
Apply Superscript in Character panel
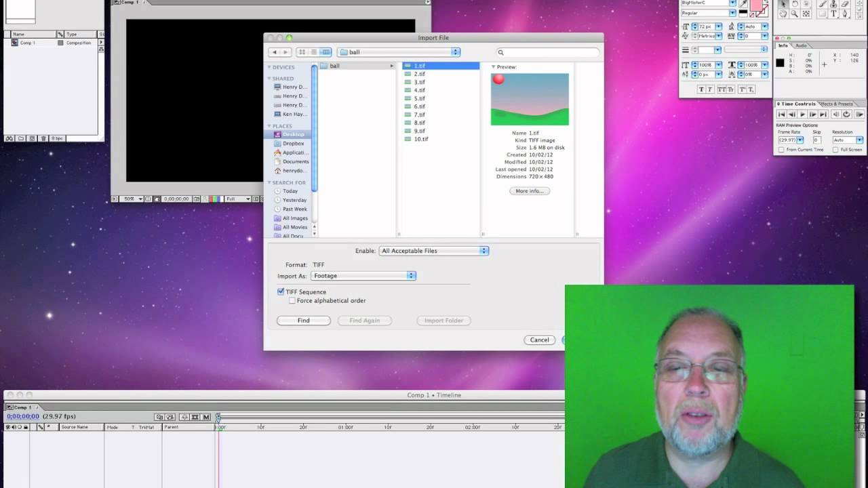click(742, 89)
